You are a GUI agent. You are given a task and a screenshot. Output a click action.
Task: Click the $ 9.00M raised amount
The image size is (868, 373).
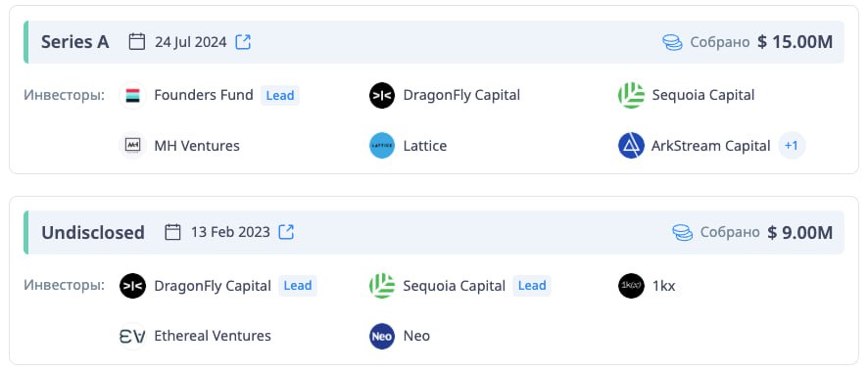tap(799, 232)
